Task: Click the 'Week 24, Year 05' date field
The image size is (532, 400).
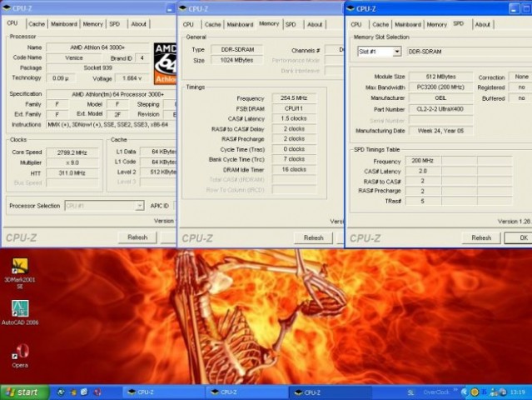Action: coord(440,131)
